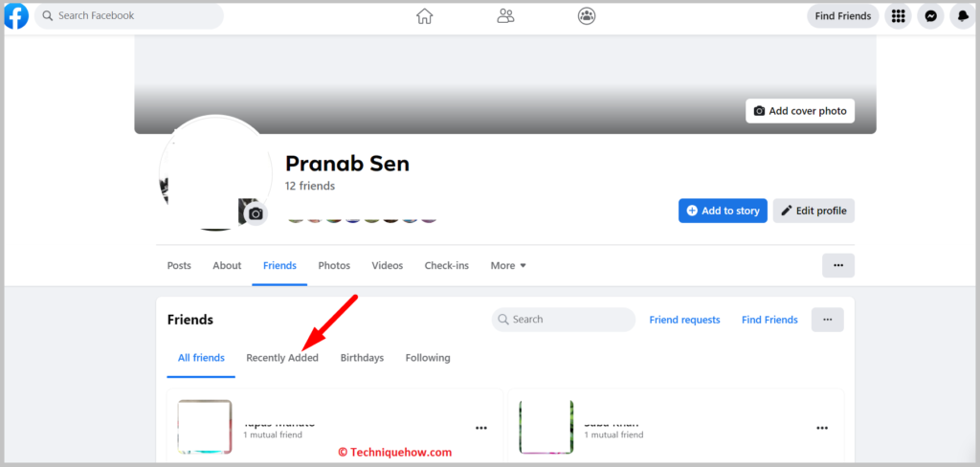Switch to the Recently Added tab
The height and width of the screenshot is (467, 980).
(282, 358)
